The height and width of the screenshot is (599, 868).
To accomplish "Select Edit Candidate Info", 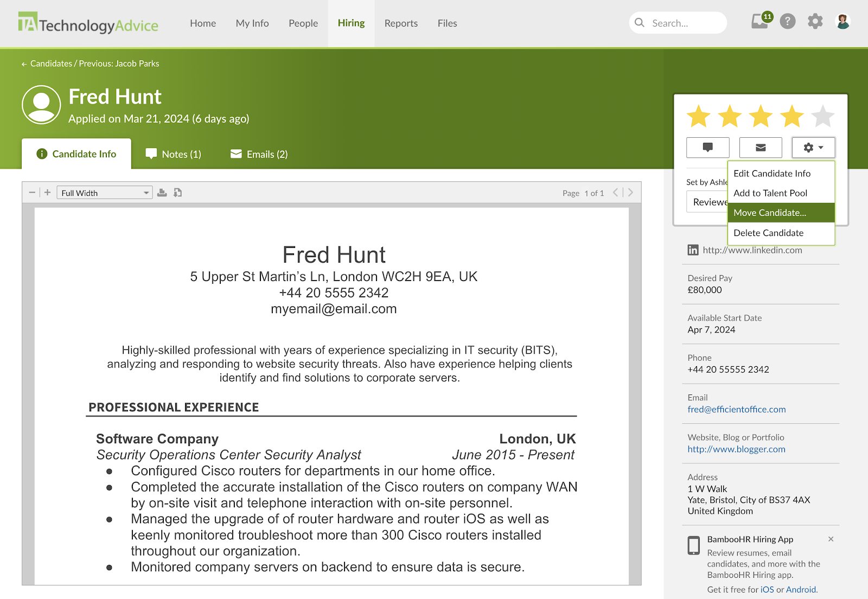I will coord(781,174).
